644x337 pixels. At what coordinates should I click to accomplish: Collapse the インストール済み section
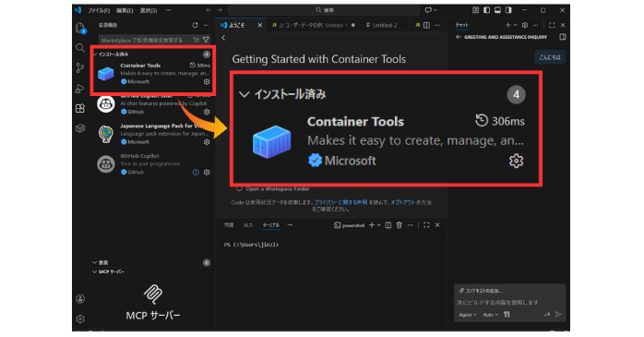click(x=151, y=54)
